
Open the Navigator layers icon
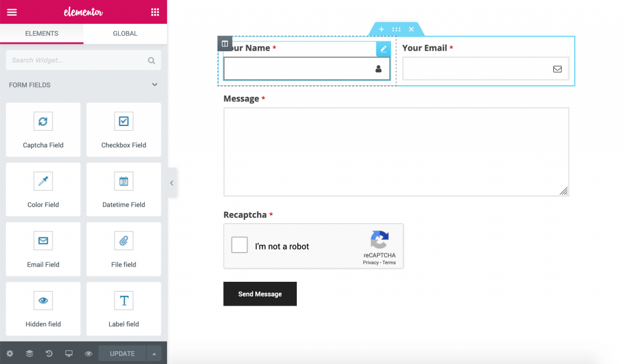(x=29, y=353)
